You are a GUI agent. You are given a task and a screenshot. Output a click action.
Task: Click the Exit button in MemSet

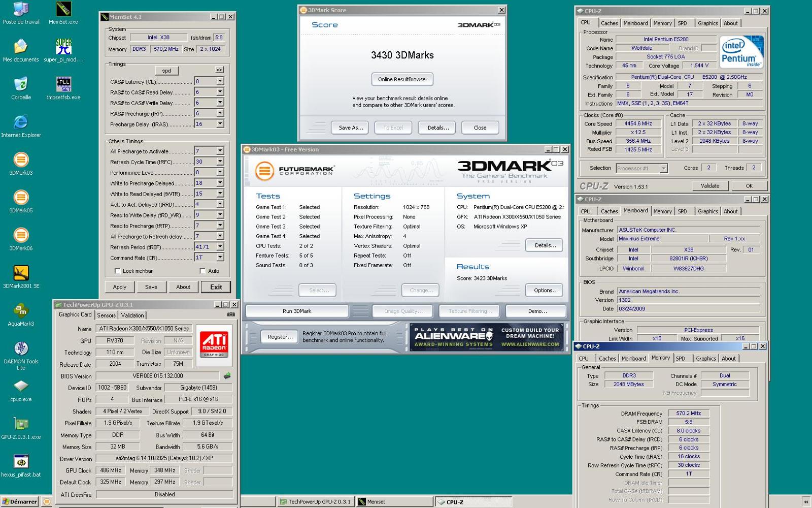click(216, 287)
